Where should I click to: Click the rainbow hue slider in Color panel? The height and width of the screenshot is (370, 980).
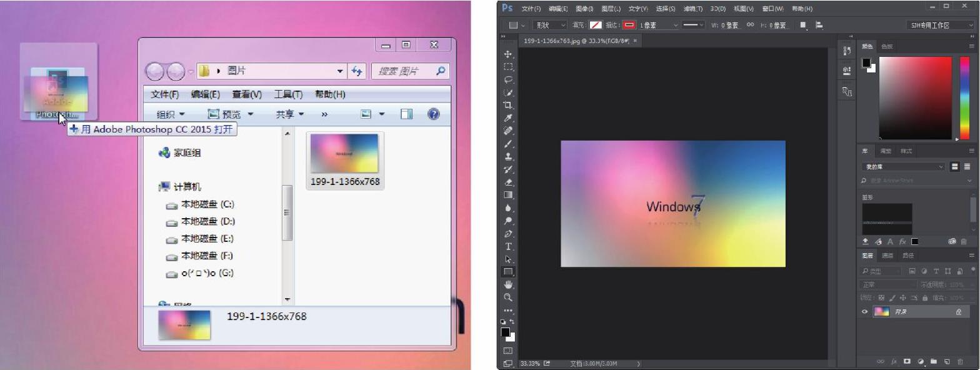pos(964,97)
